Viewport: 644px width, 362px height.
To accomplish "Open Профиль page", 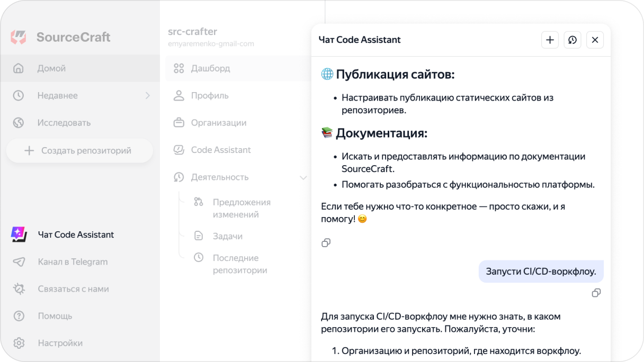I will 210,96.
